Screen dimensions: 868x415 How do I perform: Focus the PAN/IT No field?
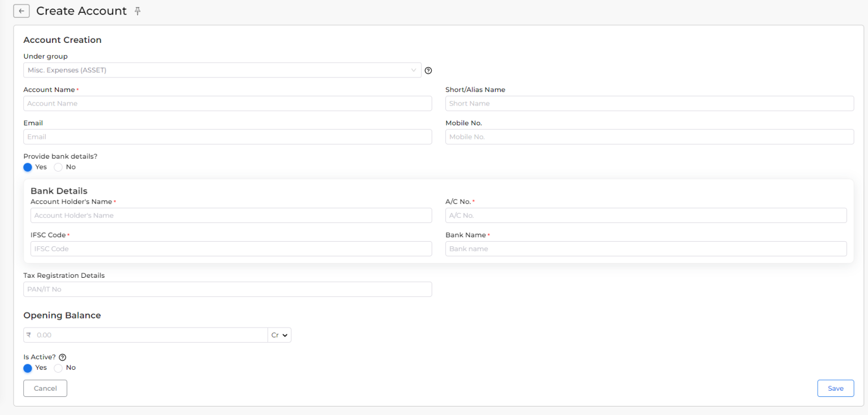click(227, 289)
